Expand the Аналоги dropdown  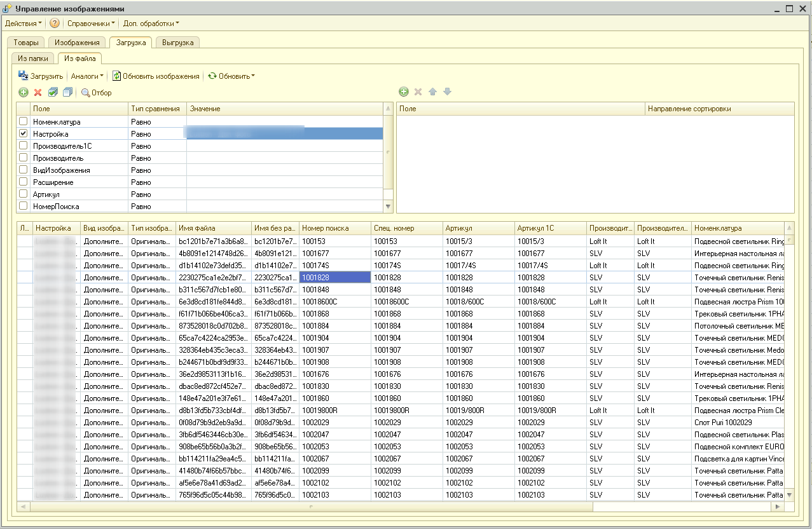[87, 76]
